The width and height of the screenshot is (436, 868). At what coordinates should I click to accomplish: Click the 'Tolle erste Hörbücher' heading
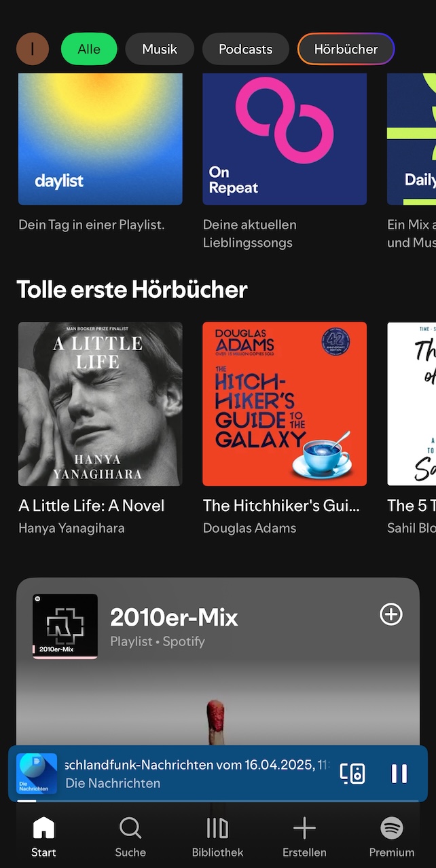coord(132,290)
